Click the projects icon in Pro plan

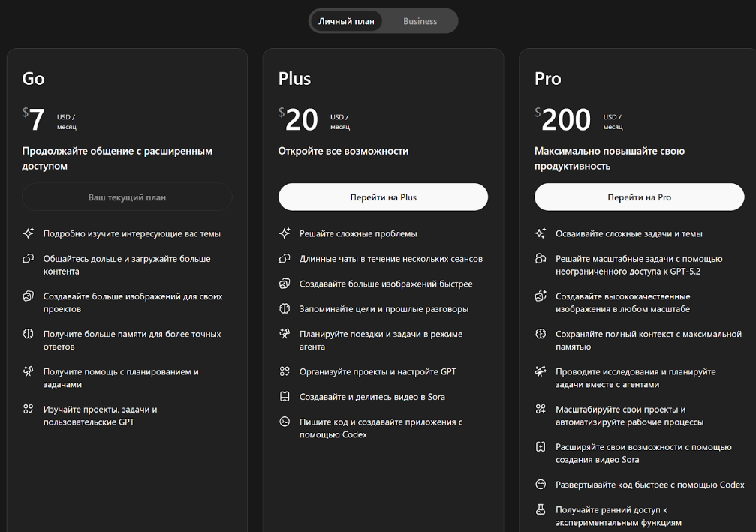point(541,410)
